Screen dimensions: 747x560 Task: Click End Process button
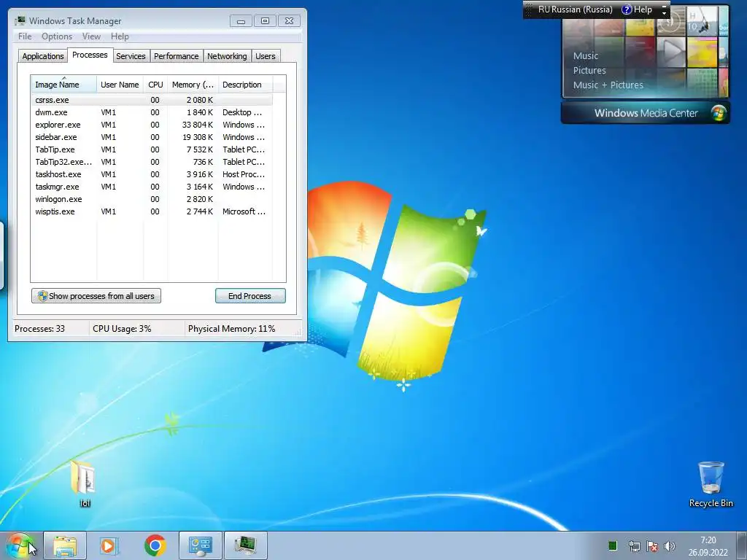coord(250,296)
